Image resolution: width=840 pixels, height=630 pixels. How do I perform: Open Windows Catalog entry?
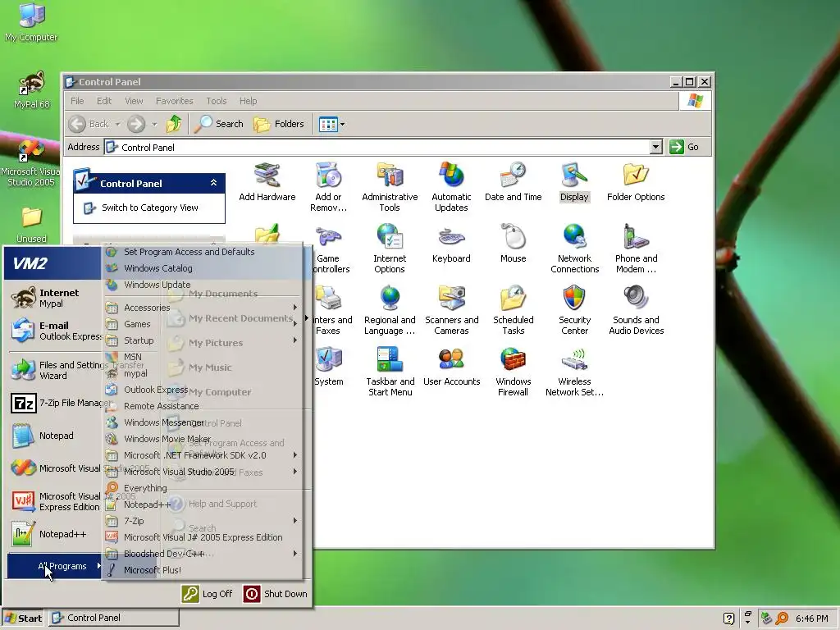pos(202,268)
